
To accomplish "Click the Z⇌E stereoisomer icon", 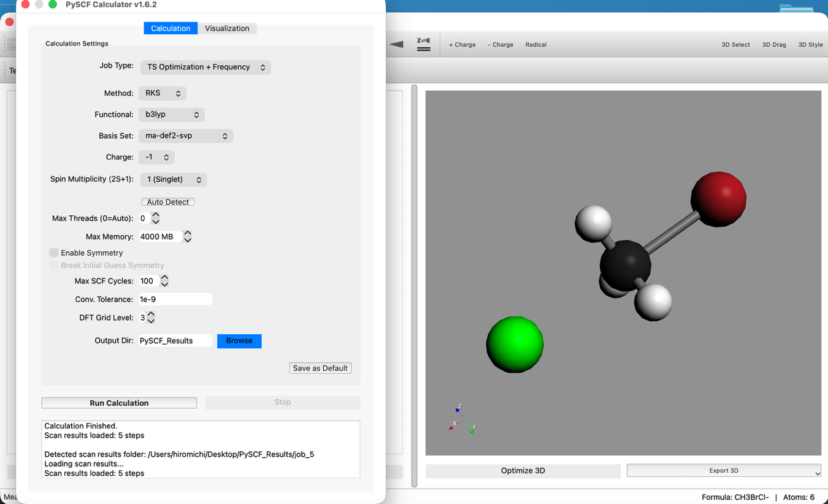I will pos(424,44).
